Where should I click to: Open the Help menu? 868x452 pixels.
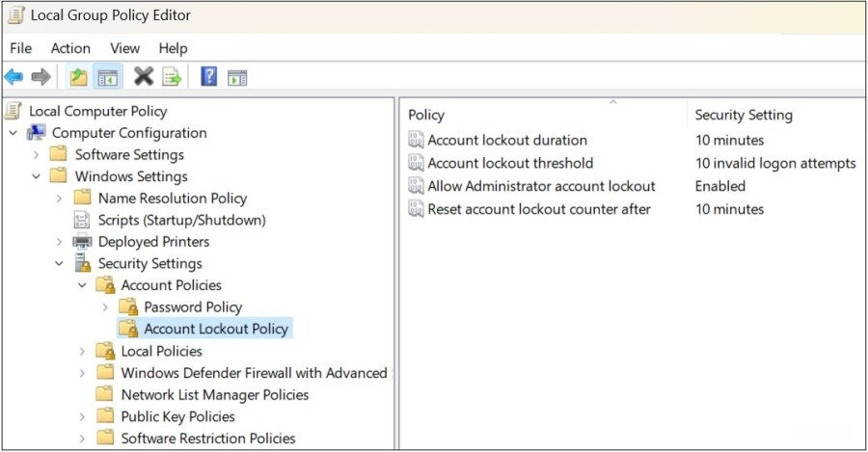[x=174, y=48]
